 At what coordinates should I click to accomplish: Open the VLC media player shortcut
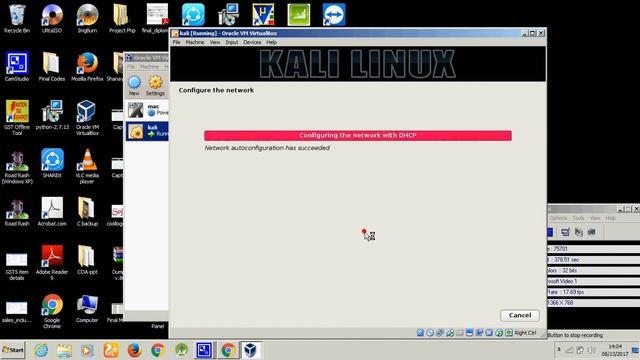coord(87,166)
